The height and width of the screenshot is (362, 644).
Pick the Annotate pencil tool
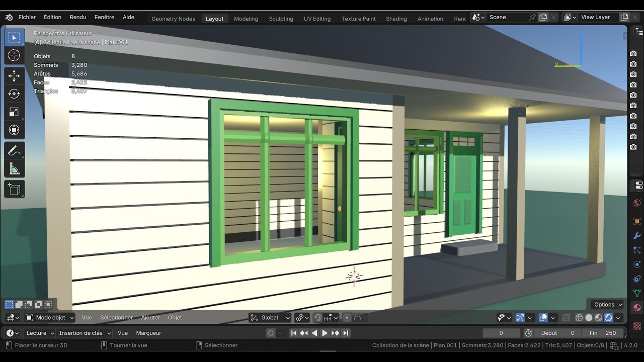click(x=14, y=151)
